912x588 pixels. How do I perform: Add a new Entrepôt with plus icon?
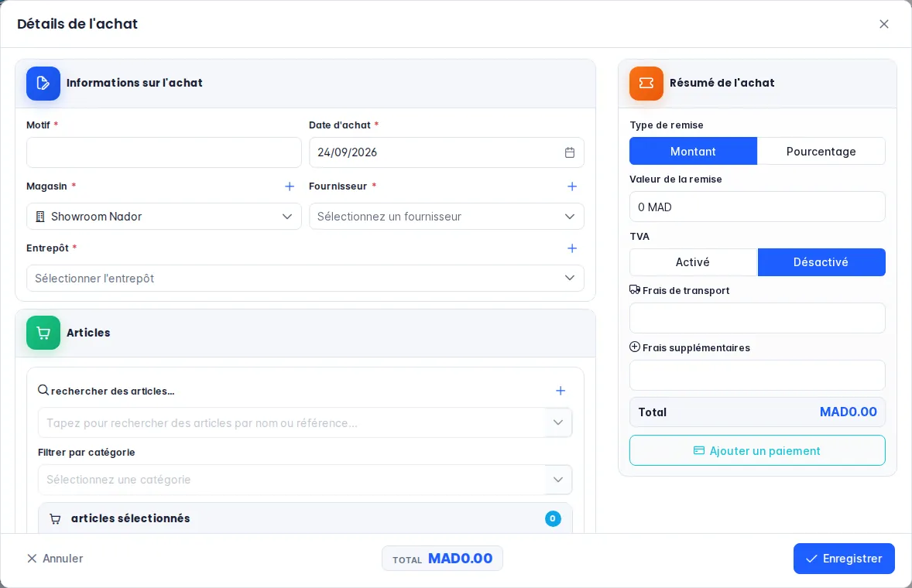pos(572,248)
